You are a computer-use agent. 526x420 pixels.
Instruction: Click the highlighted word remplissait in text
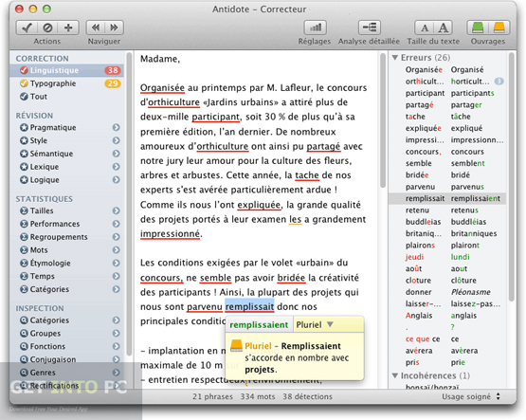(249, 306)
